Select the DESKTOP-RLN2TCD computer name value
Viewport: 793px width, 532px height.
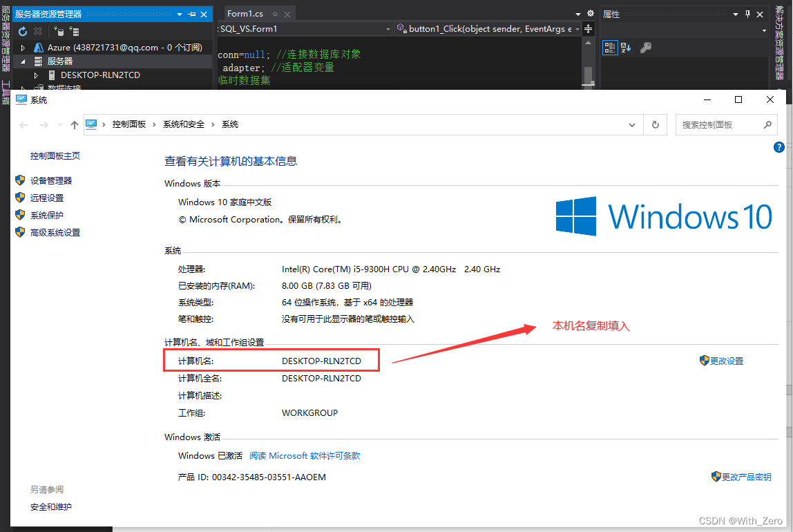tap(322, 361)
